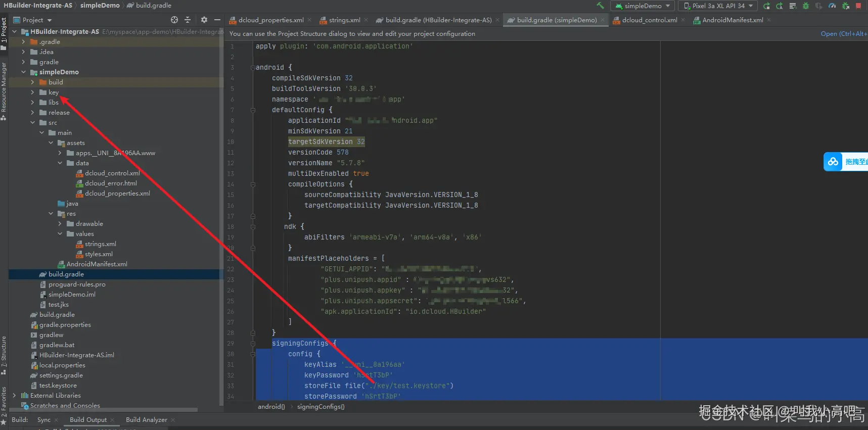Click the Open (Ctrl+Alt+...) project structure link
The height and width of the screenshot is (430, 868).
[844, 34]
